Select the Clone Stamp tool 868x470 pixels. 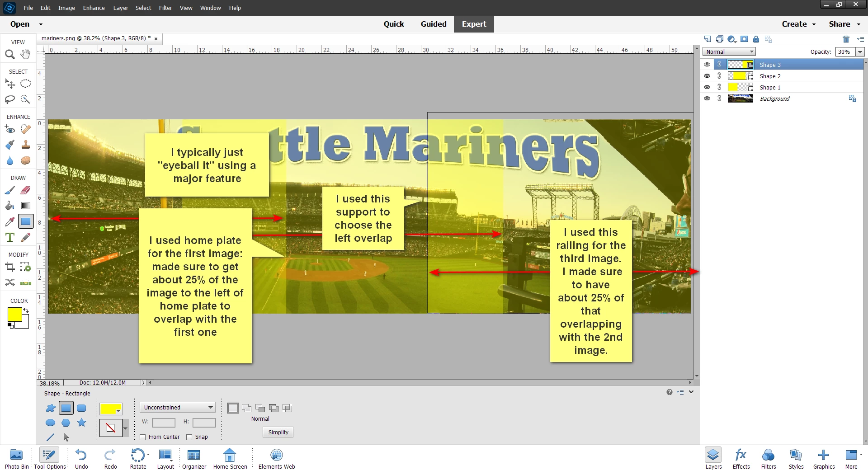coord(26,145)
